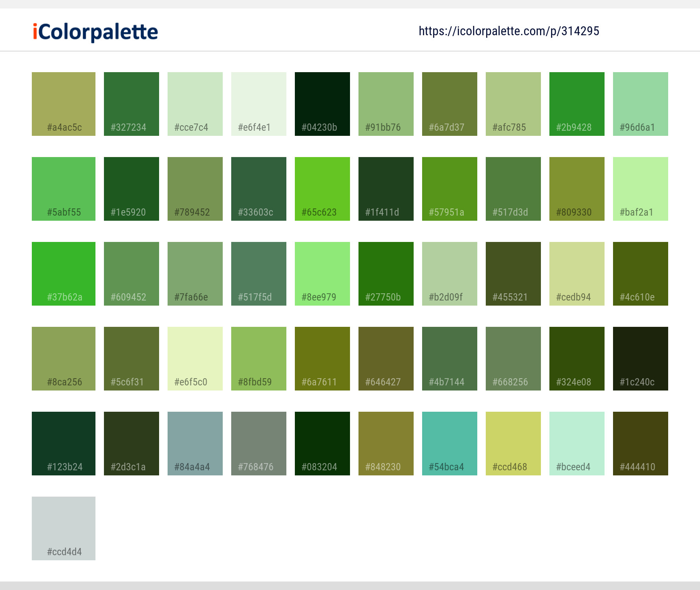Click the #8ca256 swatch
Screen dimensions: 700x590
tap(64, 359)
